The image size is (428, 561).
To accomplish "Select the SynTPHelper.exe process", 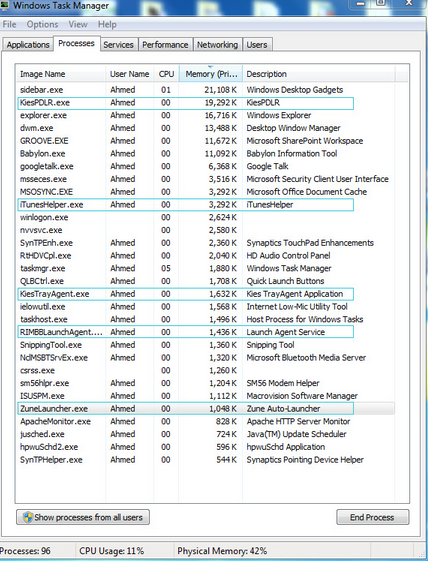I will (205, 460).
